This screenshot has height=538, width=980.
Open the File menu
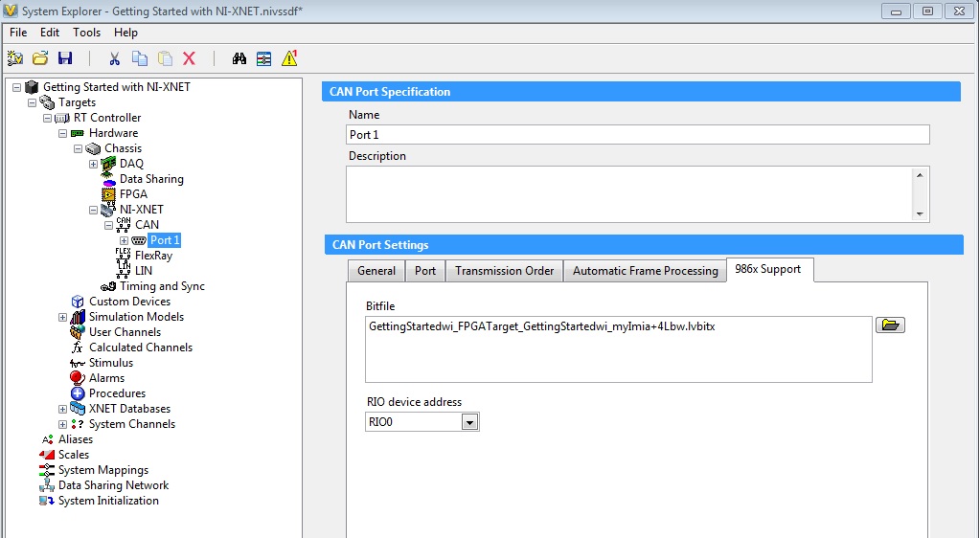pyautogui.click(x=18, y=33)
